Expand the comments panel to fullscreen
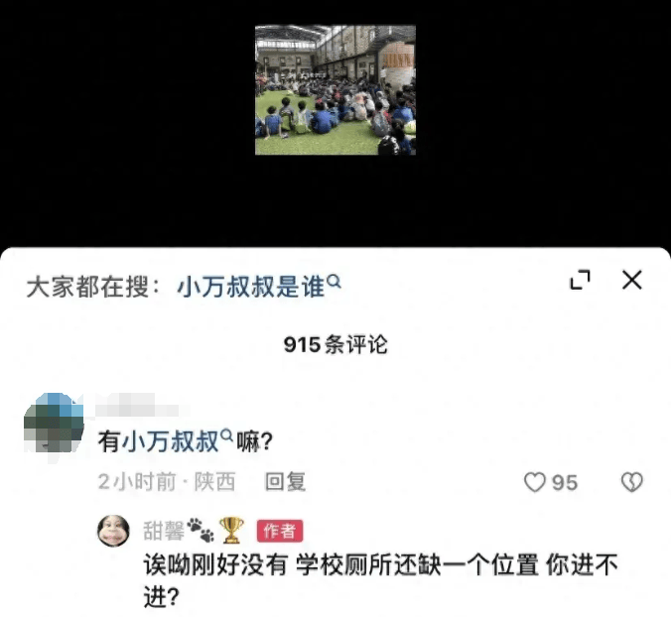Screen dimensions: 672x617 581,280
